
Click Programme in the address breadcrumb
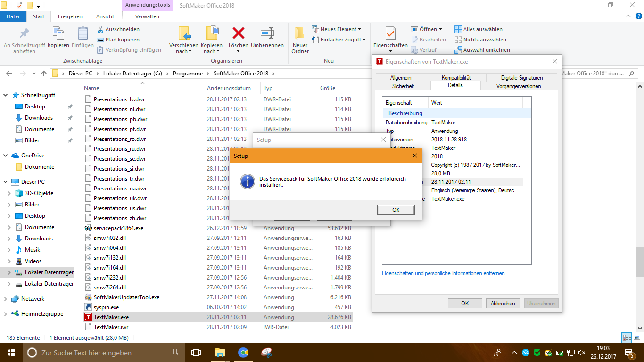(188, 74)
